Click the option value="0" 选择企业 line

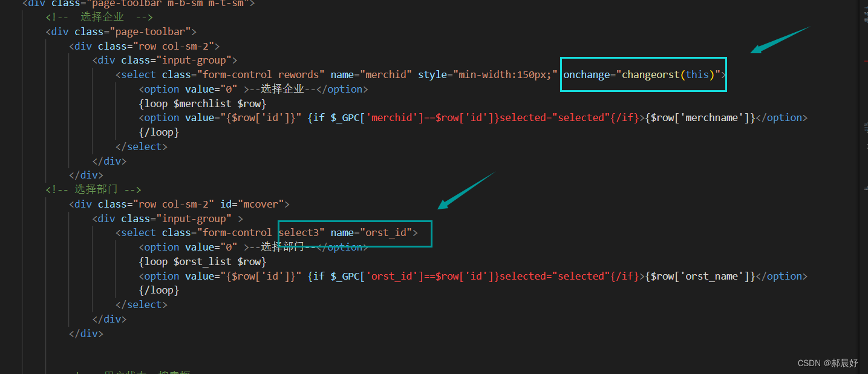254,88
